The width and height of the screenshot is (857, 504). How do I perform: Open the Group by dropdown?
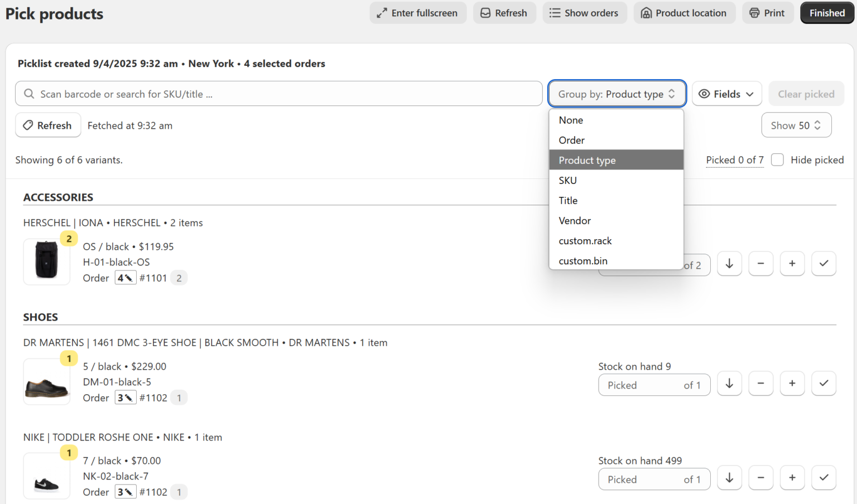617,94
